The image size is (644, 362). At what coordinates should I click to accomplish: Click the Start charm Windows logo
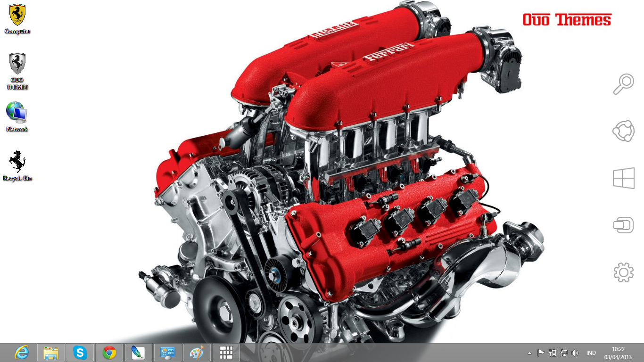pos(623,179)
